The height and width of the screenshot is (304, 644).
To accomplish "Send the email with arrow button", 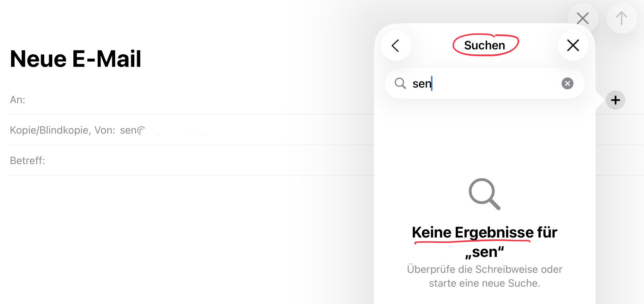I will [x=621, y=18].
